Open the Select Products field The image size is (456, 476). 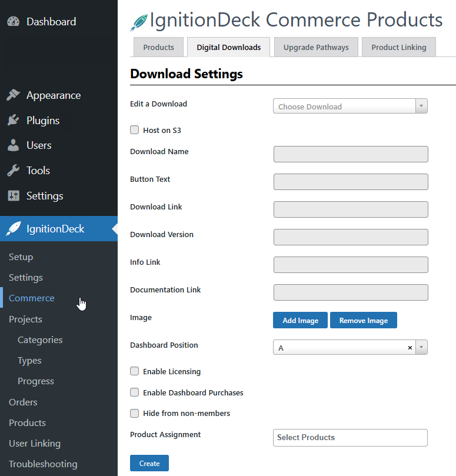tap(350, 437)
